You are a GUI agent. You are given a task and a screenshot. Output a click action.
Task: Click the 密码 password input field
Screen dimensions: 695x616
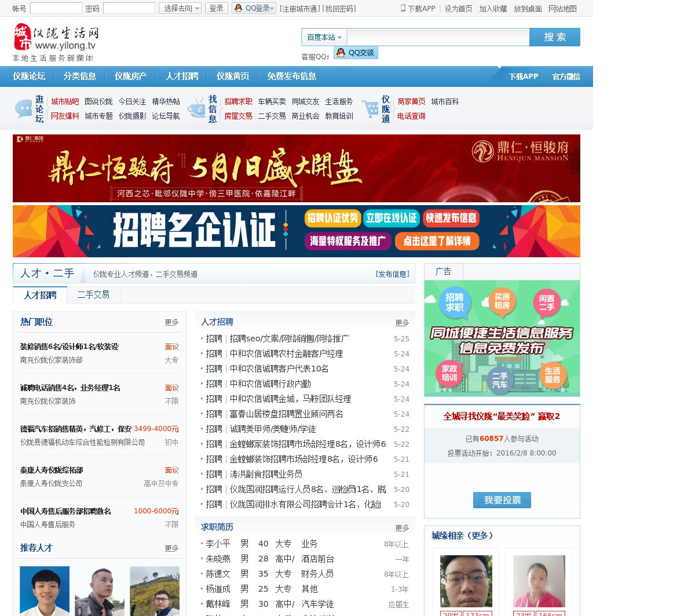129,8
